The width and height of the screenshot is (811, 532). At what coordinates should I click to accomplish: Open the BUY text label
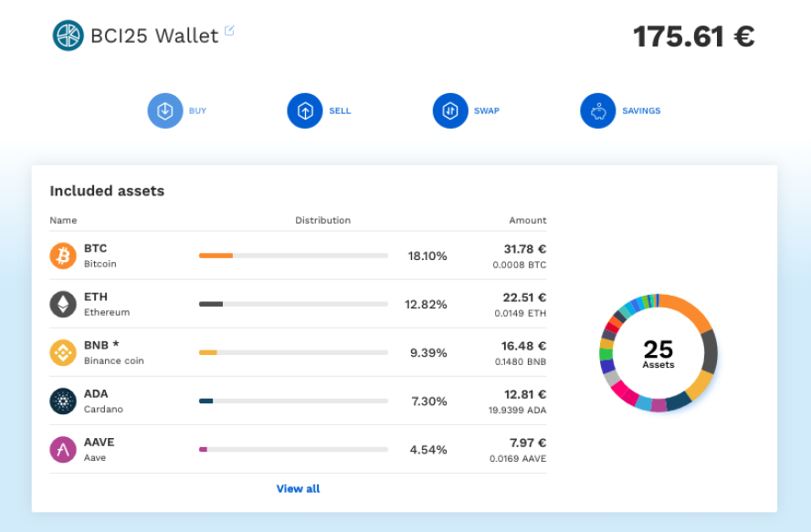pos(197,110)
